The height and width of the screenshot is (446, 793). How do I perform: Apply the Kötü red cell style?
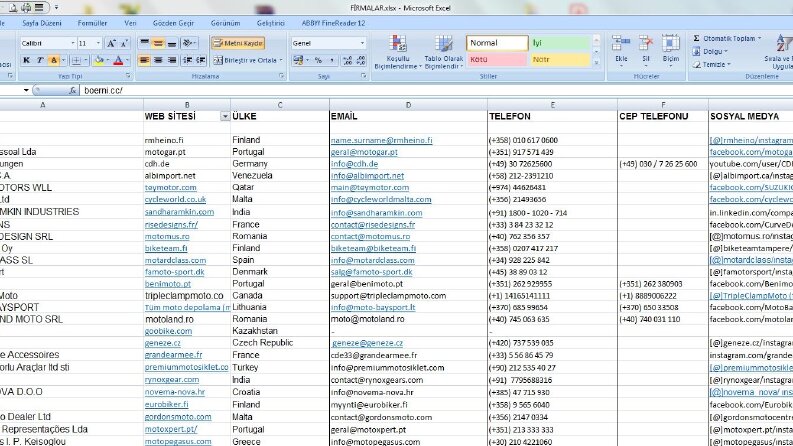coord(497,60)
